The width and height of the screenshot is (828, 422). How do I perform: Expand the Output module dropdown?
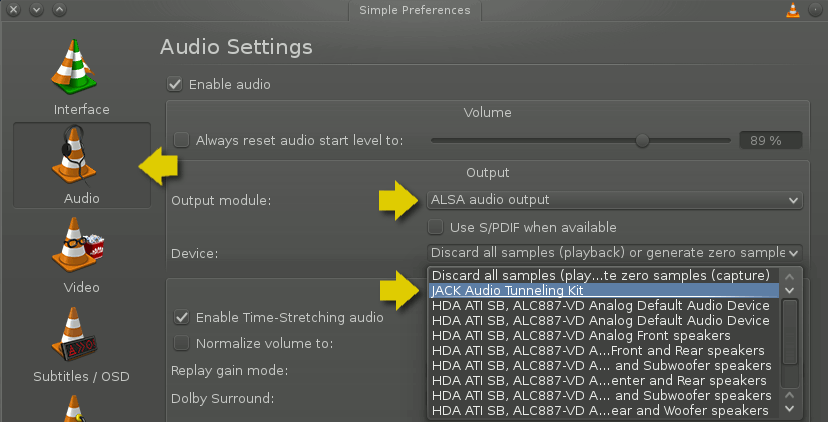point(614,200)
